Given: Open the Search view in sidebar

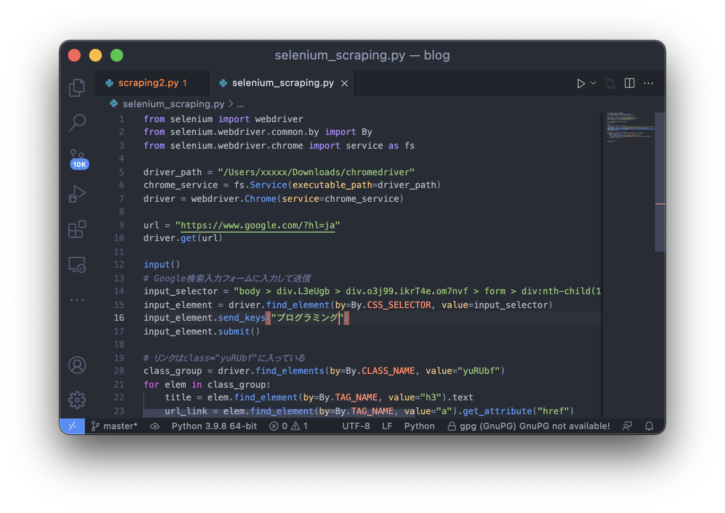Looking at the screenshot, I should point(77,123).
